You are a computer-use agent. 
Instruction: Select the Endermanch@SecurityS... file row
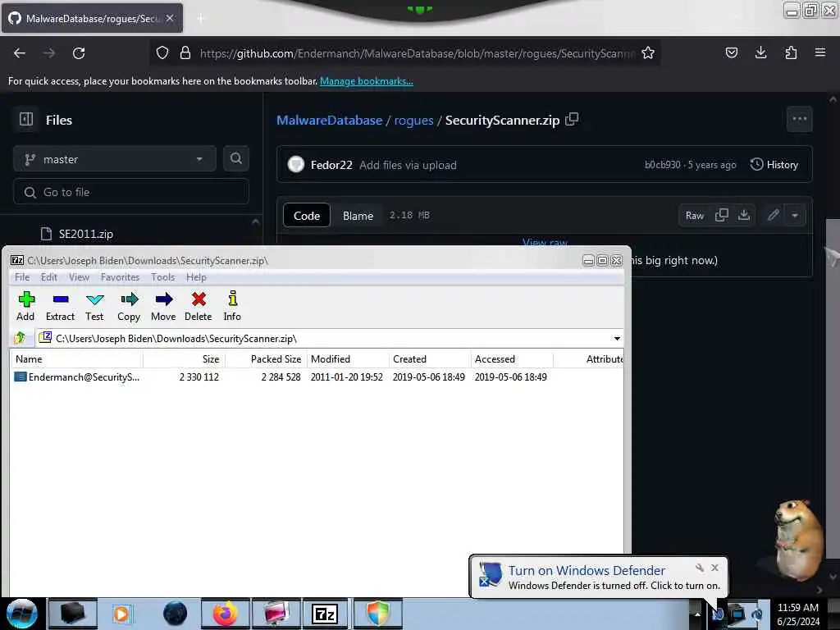pos(316,377)
